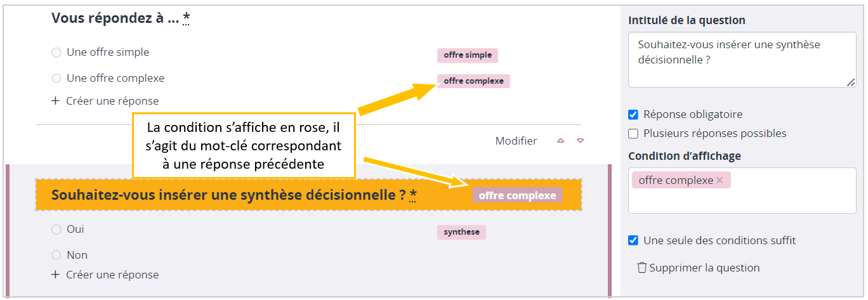868x300 pixels.
Task: Click the pink 'offre simple' keyword tag
Action: coord(468,55)
